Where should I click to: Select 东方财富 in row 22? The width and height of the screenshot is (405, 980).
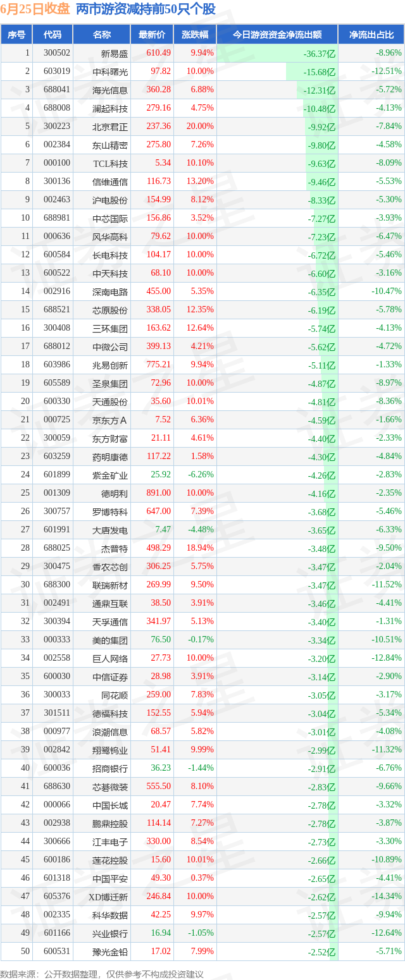click(x=110, y=439)
